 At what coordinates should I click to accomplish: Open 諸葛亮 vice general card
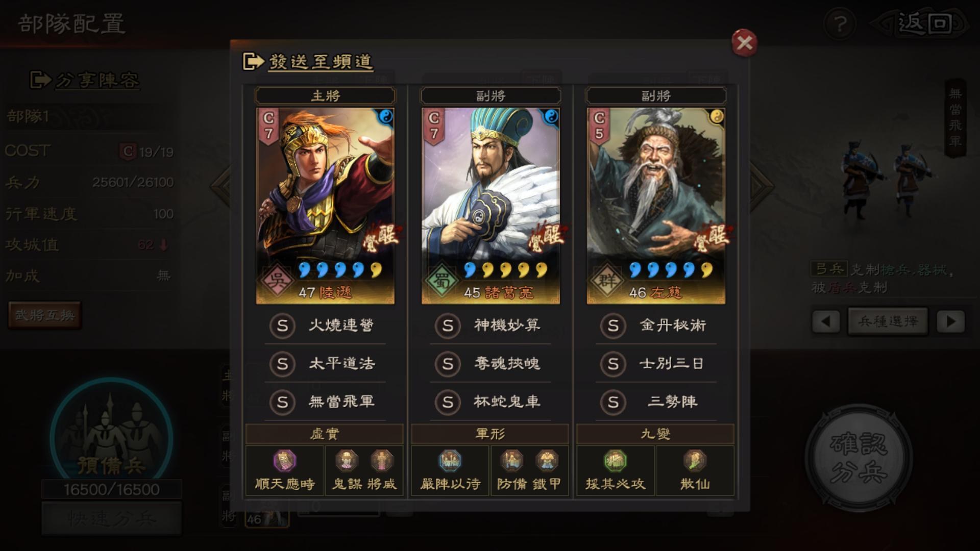491,206
